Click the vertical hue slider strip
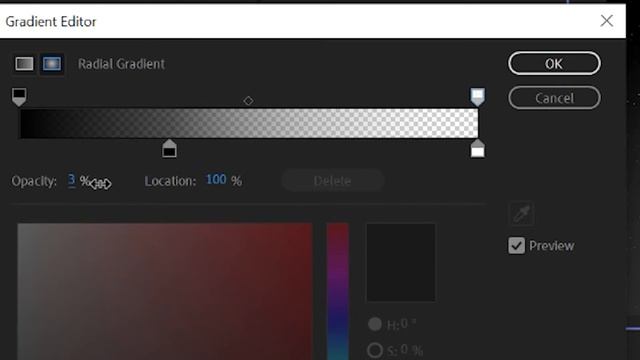 [338, 291]
